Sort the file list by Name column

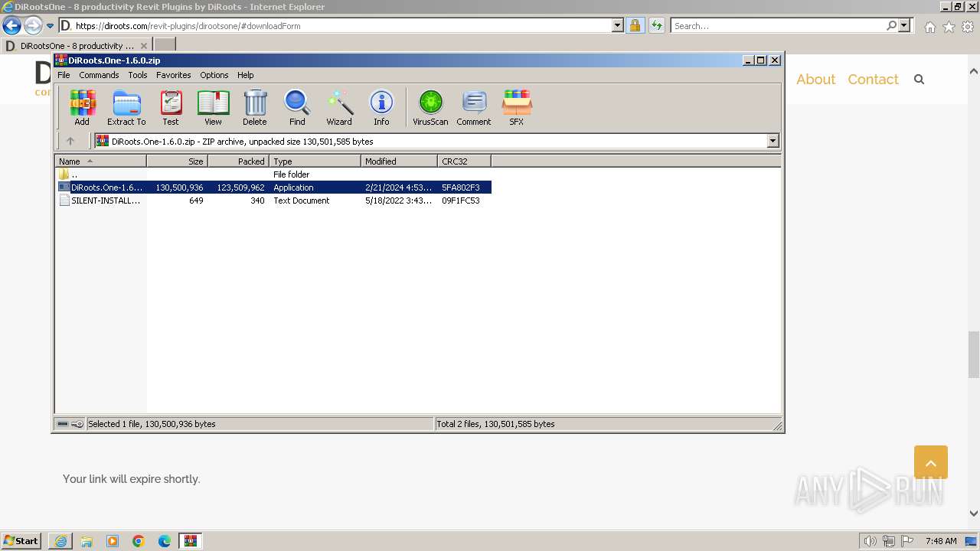pos(100,161)
